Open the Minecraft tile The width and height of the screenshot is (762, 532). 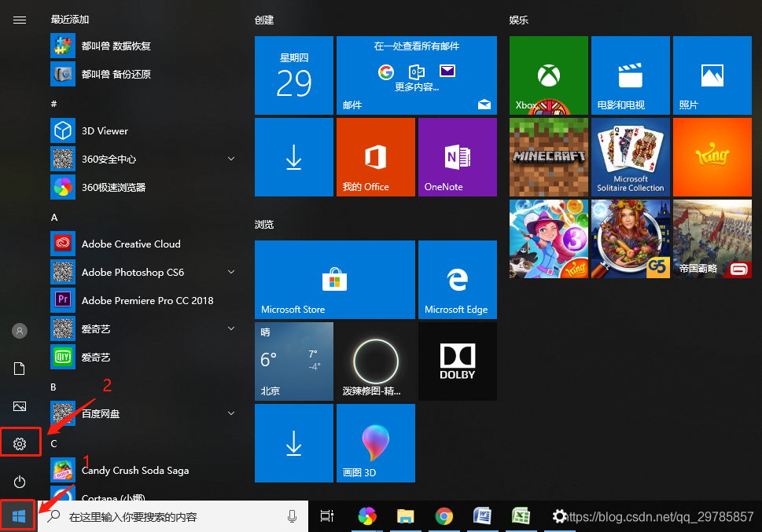[x=548, y=156]
